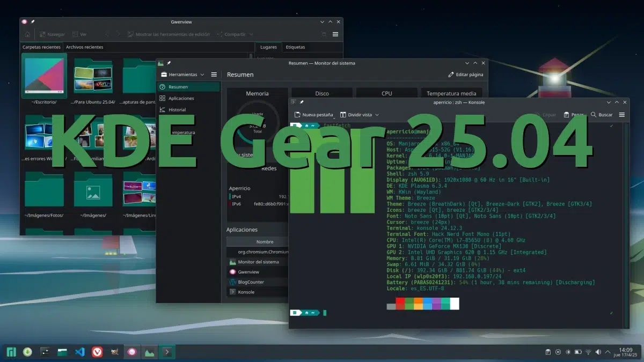Screen dimensions: 644x362
Task: Open Vivaldi browser from the taskbar
Action: click(97, 352)
